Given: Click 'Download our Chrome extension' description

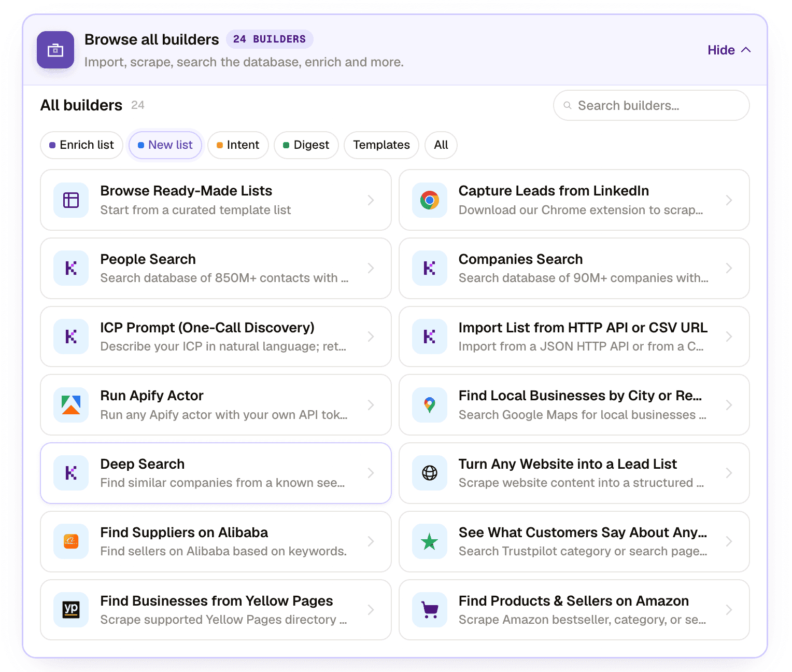Looking at the screenshot, I should pyautogui.click(x=581, y=210).
